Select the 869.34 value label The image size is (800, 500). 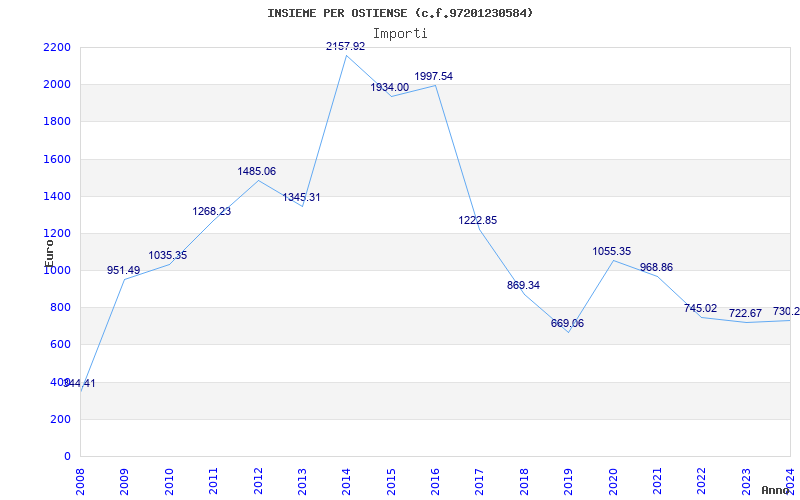click(523, 286)
